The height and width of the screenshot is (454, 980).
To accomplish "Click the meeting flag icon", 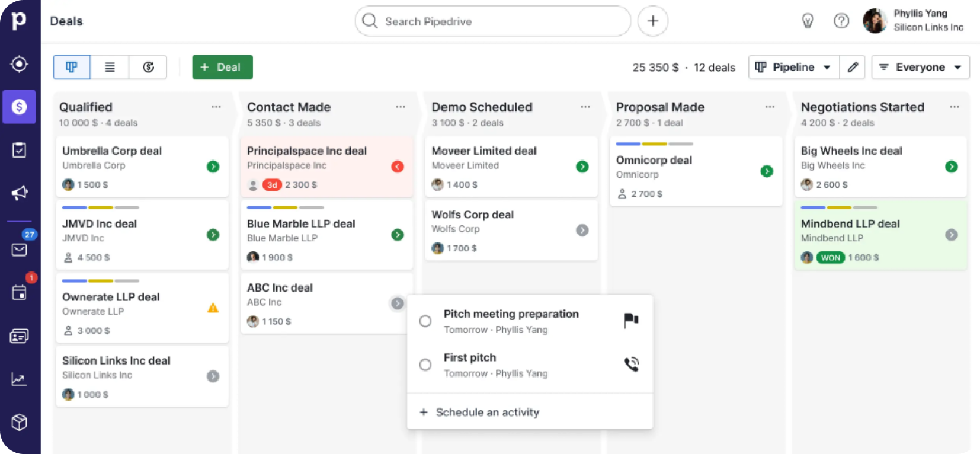I will tap(632, 321).
